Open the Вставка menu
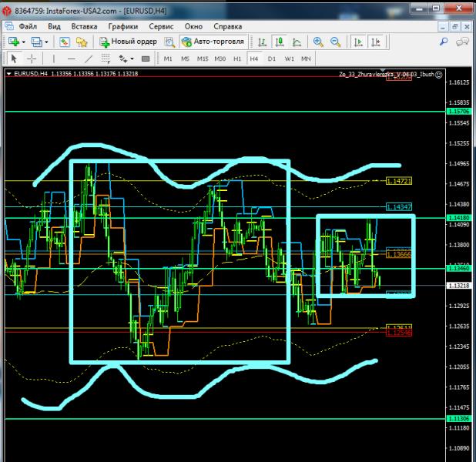Screen dimensions: 476x462 pyautogui.click(x=84, y=26)
